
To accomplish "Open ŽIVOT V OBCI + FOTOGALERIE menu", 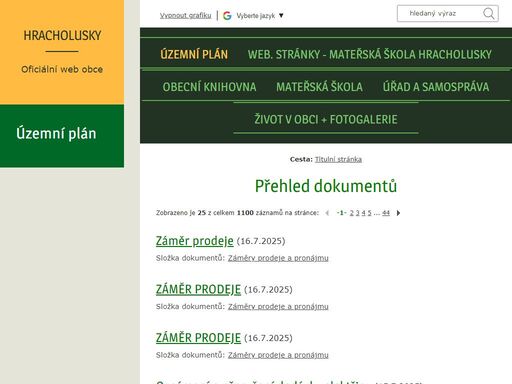I will pyautogui.click(x=326, y=119).
